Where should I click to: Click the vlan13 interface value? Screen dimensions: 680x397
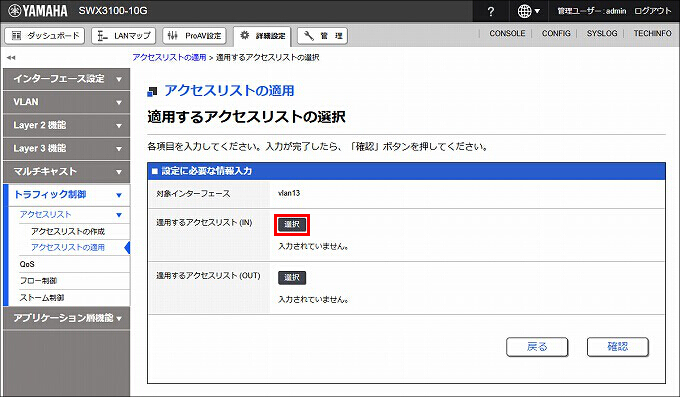289,193
